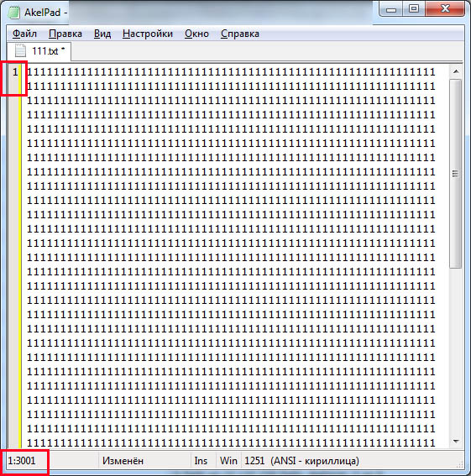
Task: Close the AkelPad window
Action: coord(445,9)
